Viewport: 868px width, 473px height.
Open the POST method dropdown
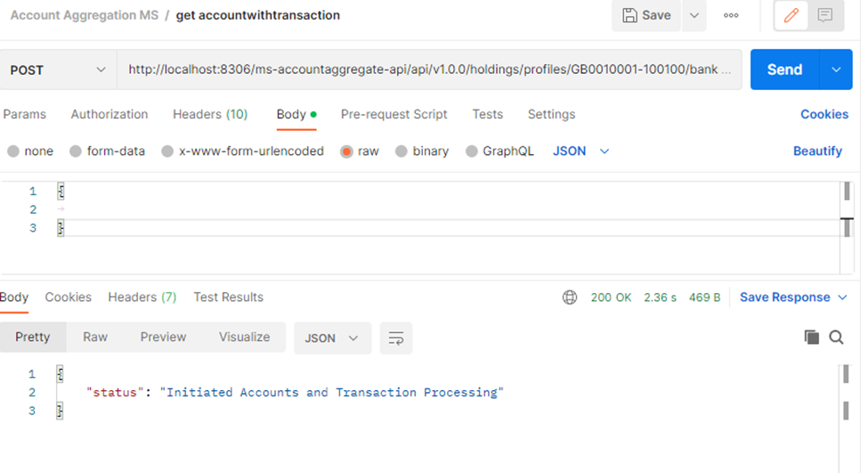(x=58, y=69)
